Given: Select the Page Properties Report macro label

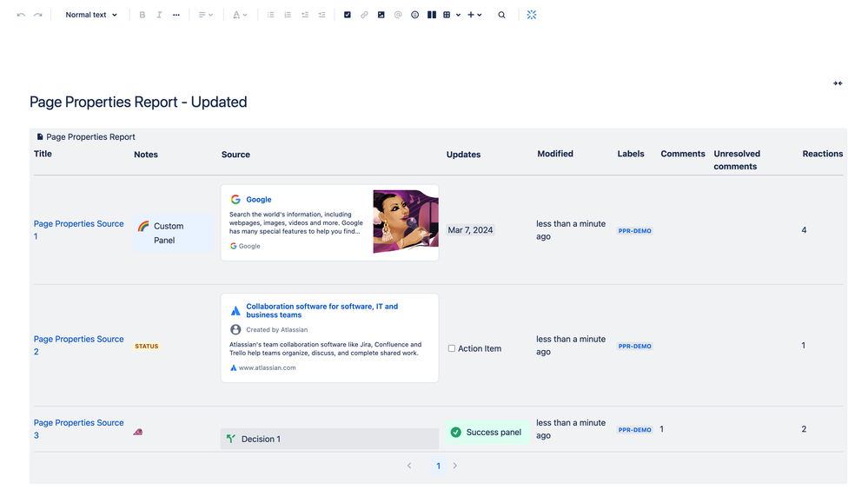Looking at the screenshot, I should pyautogui.click(x=86, y=136).
